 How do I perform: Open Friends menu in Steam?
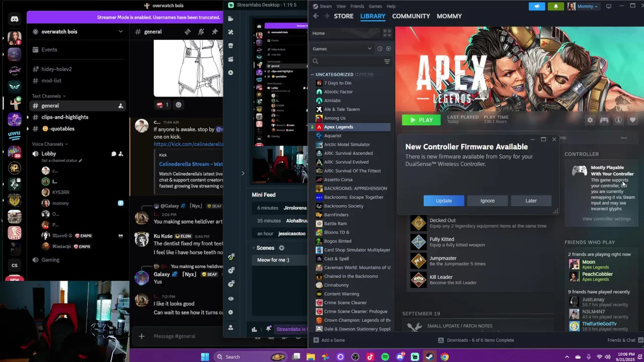[357, 7]
